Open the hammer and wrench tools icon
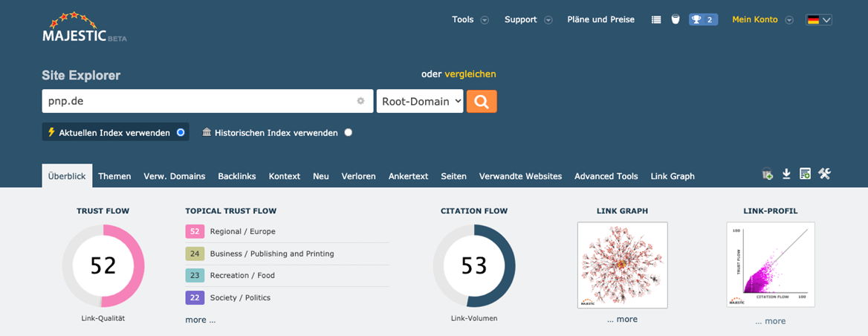The image size is (868, 336). coord(824,175)
